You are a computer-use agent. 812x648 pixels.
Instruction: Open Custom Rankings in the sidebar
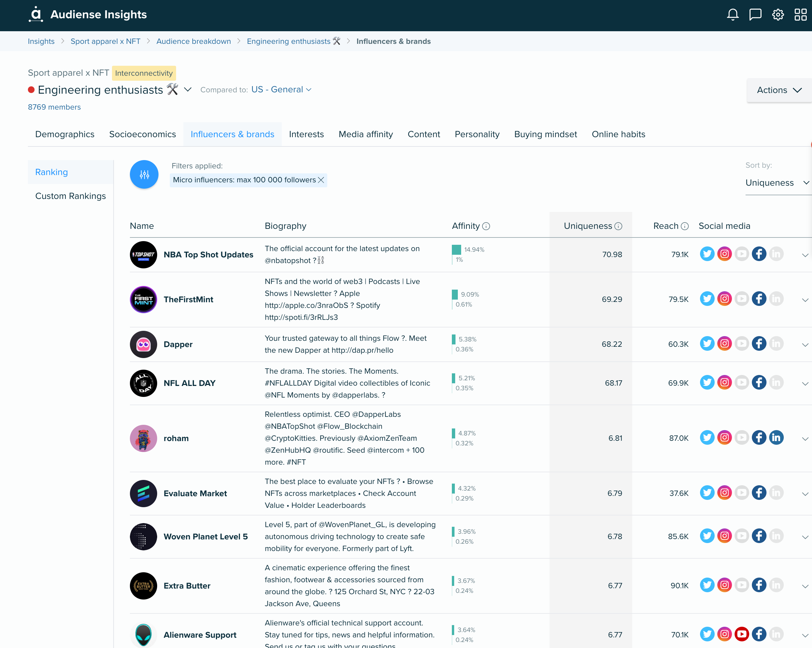pyautogui.click(x=70, y=196)
